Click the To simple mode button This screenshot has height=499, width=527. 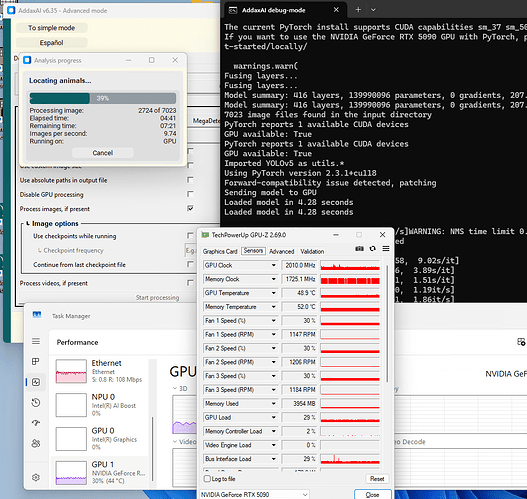tap(51, 28)
